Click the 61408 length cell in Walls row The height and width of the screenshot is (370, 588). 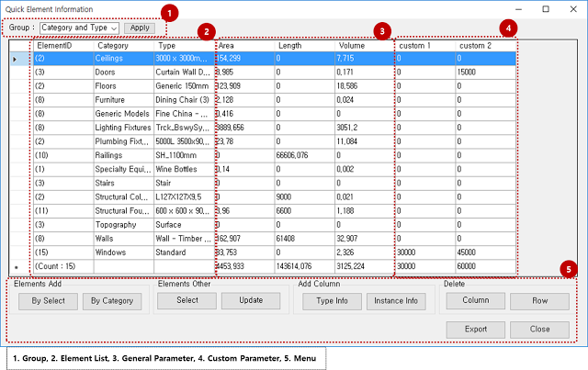pos(304,239)
